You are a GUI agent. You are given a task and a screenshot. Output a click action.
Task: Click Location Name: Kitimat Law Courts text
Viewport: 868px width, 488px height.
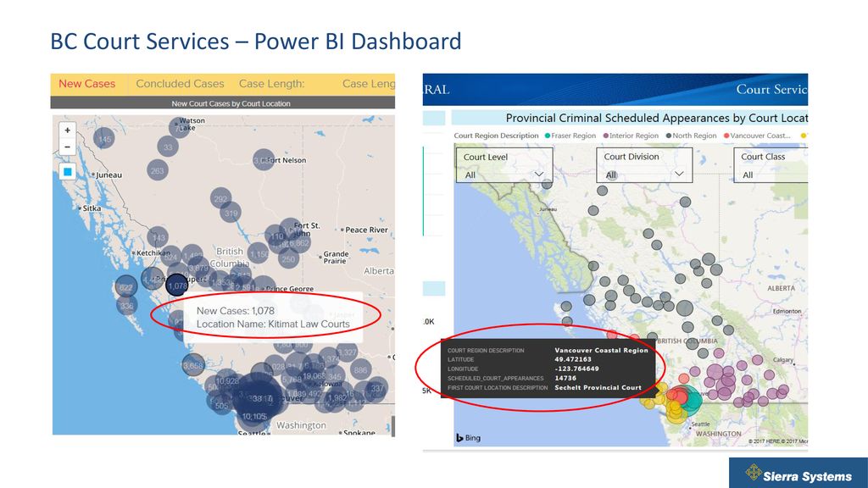[x=273, y=324]
